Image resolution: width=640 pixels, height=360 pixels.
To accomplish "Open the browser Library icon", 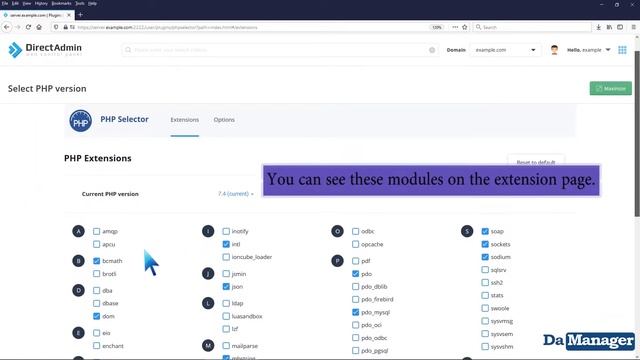I will pos(609,27).
